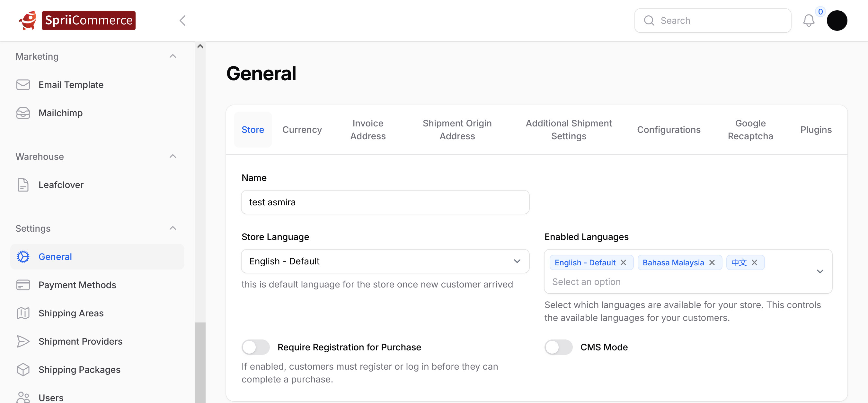Viewport: 868px width, 403px height.
Task: Collapse the Marketing sidebar section
Action: [x=173, y=56]
